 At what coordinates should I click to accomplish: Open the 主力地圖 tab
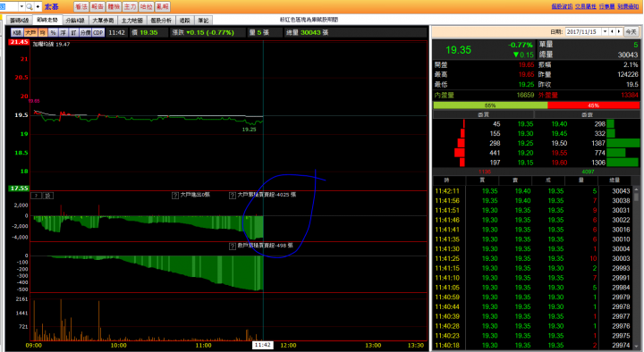pos(131,21)
